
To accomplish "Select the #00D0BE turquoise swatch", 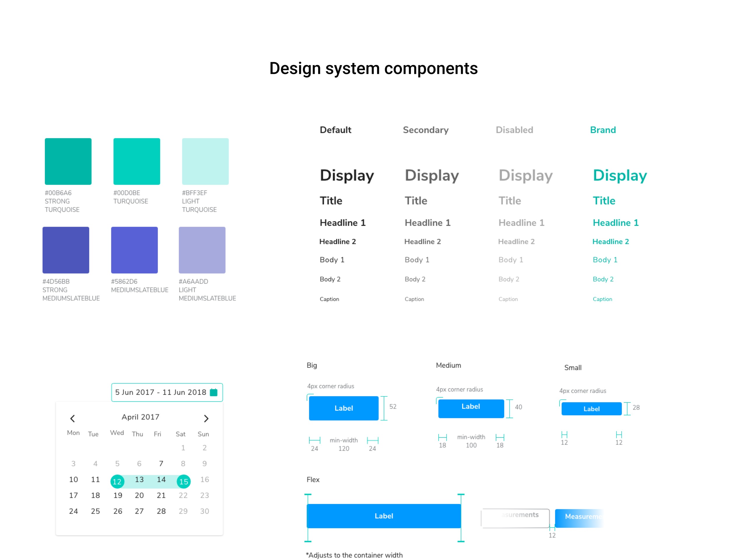I will coord(137,161).
